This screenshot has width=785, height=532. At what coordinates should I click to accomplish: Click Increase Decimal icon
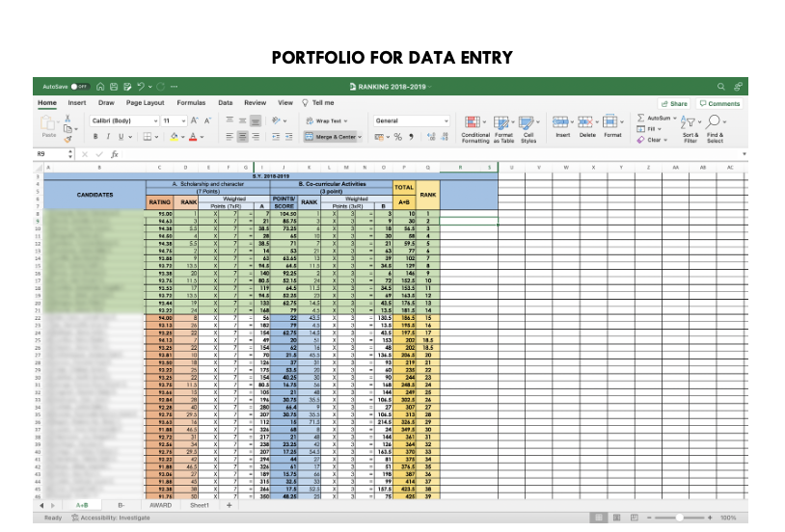(431, 137)
